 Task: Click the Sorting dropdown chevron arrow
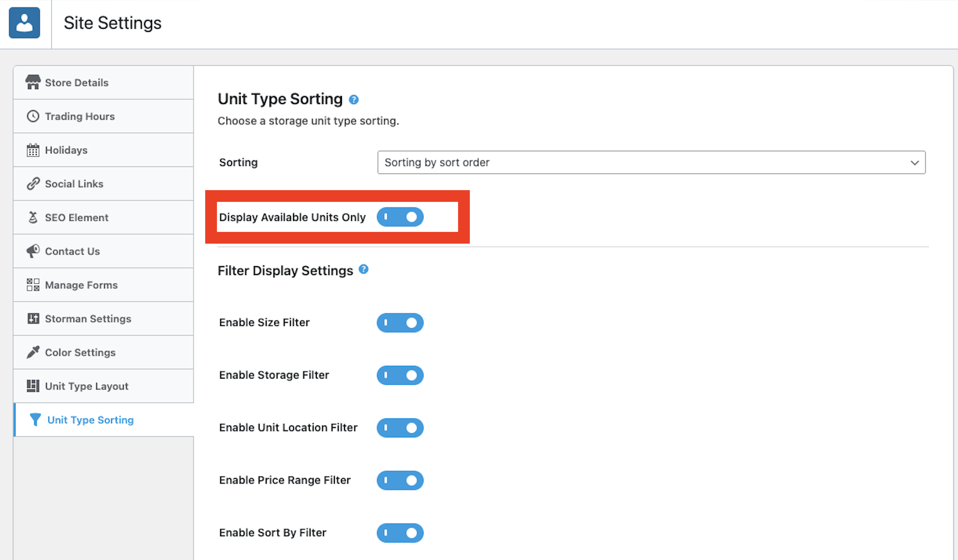click(x=915, y=163)
